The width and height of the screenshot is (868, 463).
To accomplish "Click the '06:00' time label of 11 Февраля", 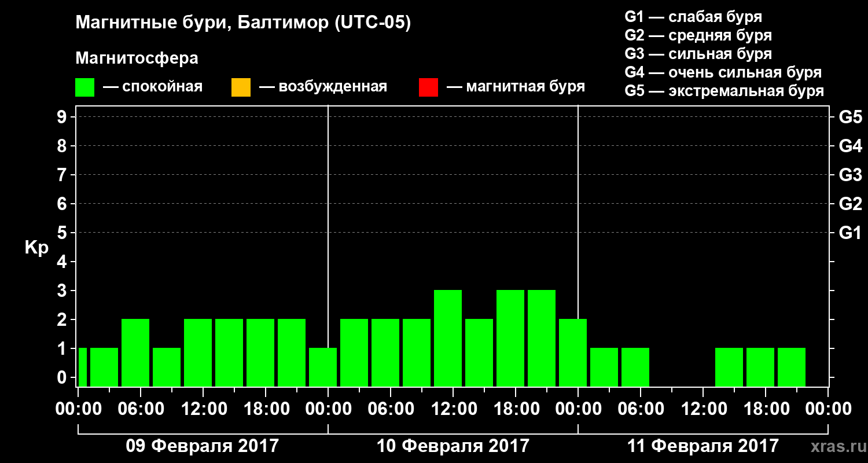I will click(x=641, y=409).
